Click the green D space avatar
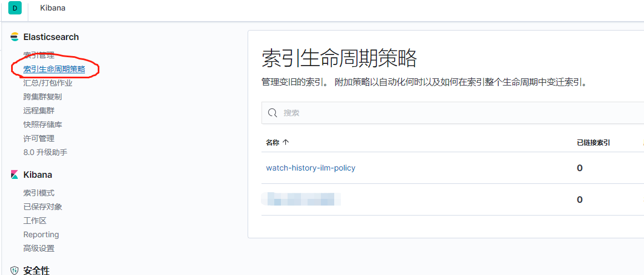644x275 pixels. click(x=15, y=8)
